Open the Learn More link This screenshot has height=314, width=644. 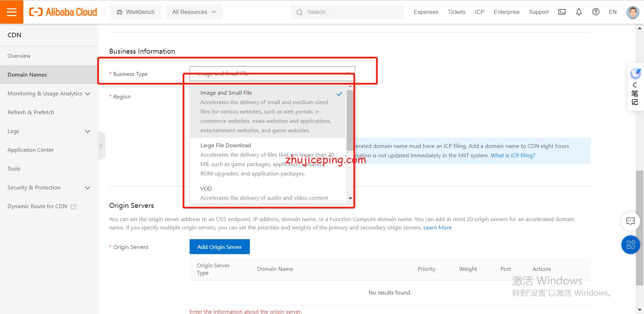pos(437,227)
